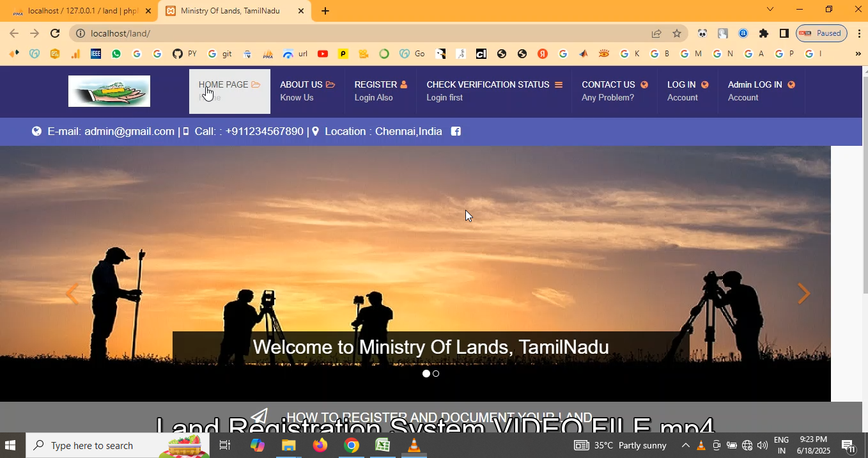Open YouTube bookmark in bookmarks bar

click(323, 54)
